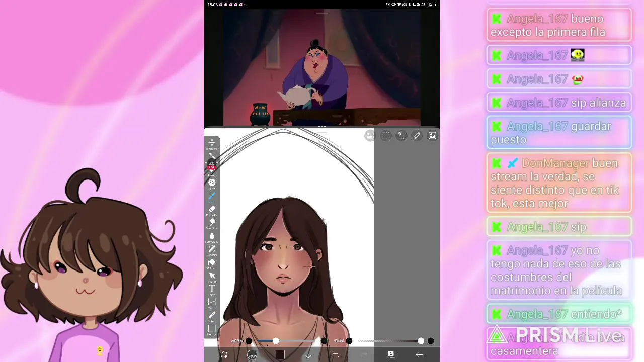Open the layers panel showing 3

(391, 354)
